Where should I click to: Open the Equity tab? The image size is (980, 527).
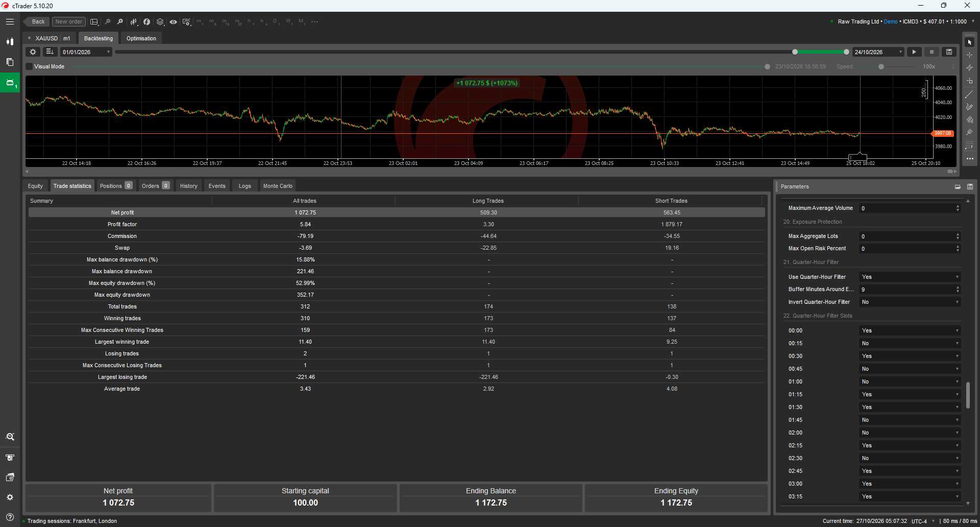point(35,186)
